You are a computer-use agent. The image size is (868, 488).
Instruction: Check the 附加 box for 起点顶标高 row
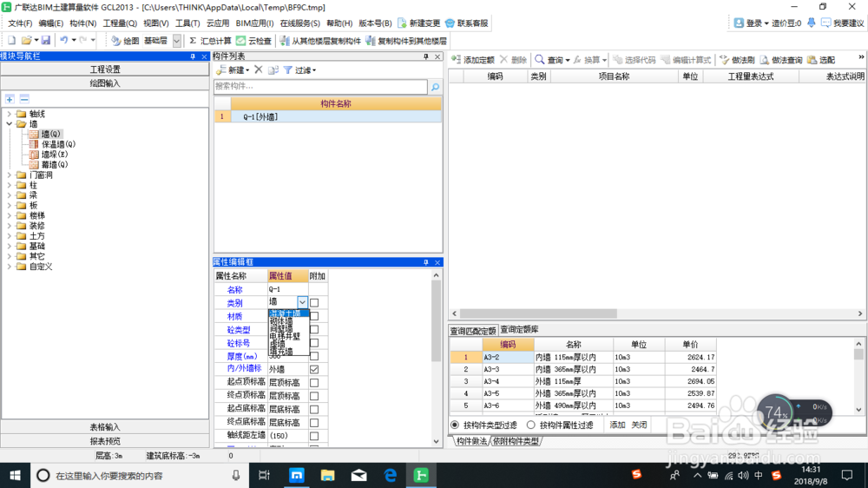pyautogui.click(x=314, y=383)
